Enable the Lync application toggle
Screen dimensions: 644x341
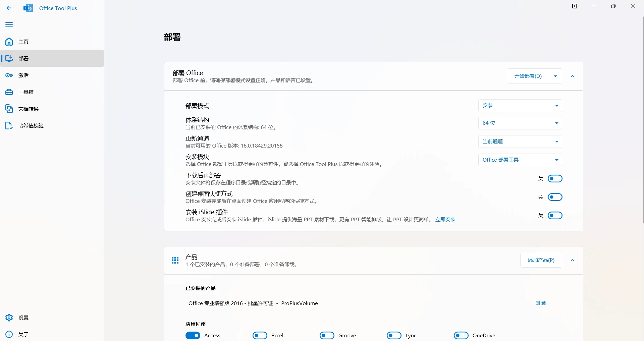click(394, 336)
